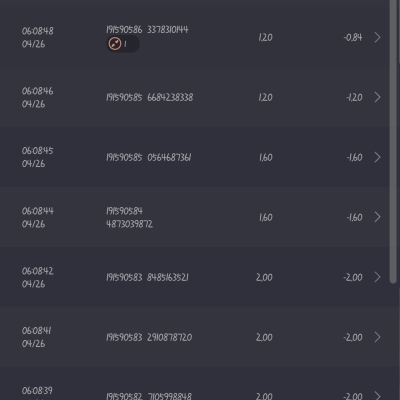400x400 pixels.
Task: Select ID 3378310144 in first row
Action: coord(168,30)
